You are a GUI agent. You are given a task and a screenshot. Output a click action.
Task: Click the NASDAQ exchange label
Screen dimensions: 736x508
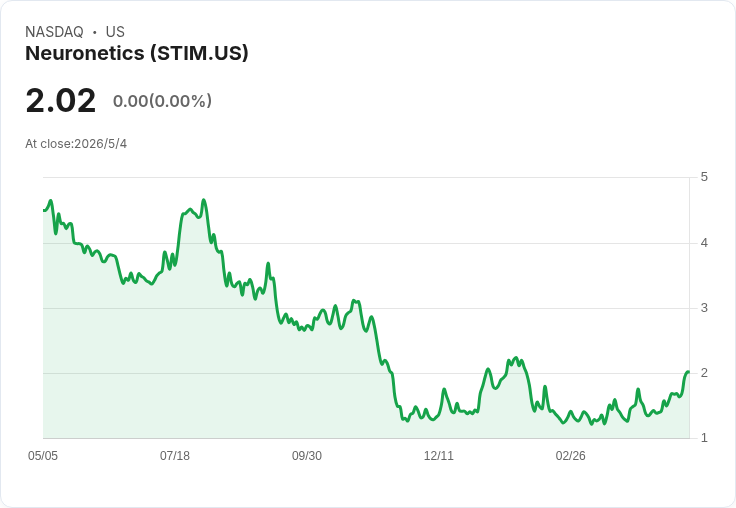pos(54,31)
